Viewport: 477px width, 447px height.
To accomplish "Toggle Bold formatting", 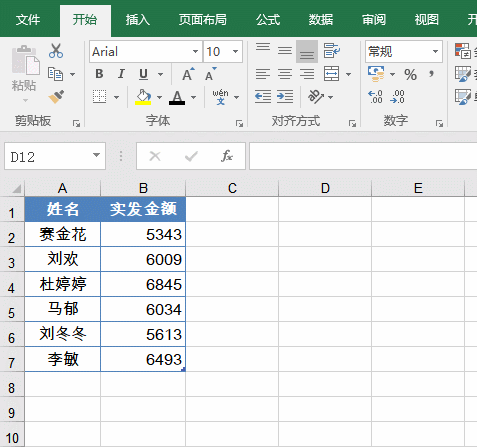I will pos(99,74).
